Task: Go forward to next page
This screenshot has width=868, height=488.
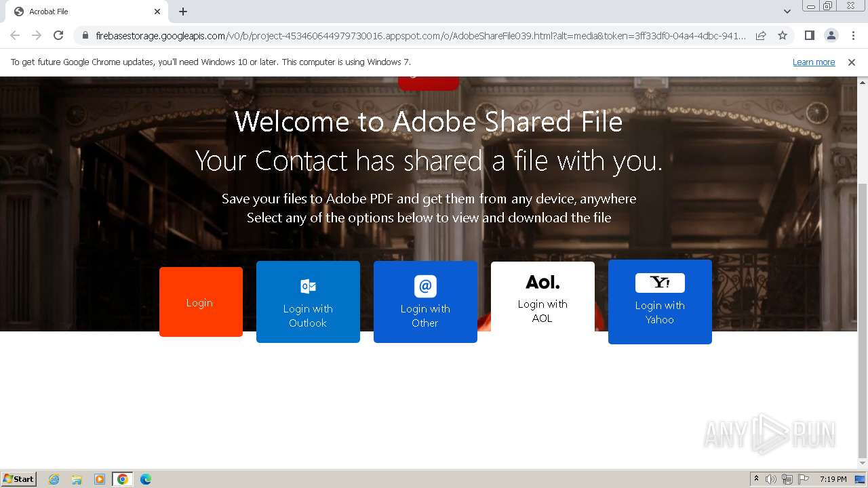Action: [x=37, y=35]
